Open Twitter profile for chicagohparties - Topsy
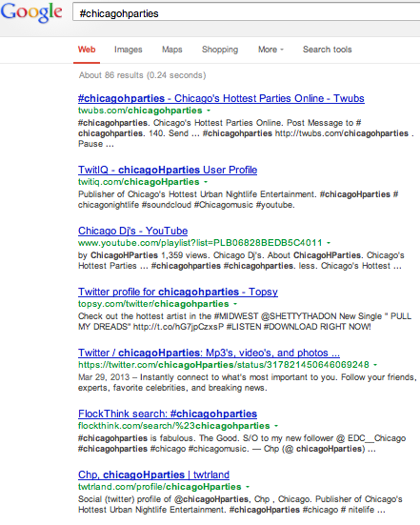The height and width of the screenshot is (525, 420). [178, 292]
